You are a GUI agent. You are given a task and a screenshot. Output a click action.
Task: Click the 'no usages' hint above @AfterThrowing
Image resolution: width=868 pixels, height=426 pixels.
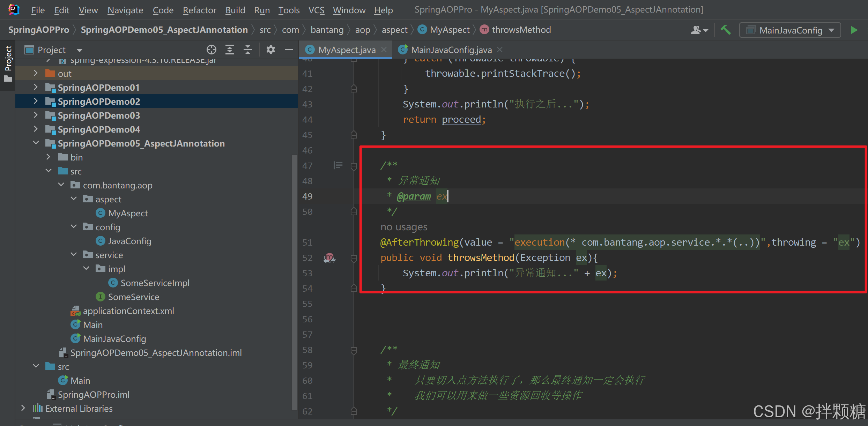pyautogui.click(x=403, y=227)
